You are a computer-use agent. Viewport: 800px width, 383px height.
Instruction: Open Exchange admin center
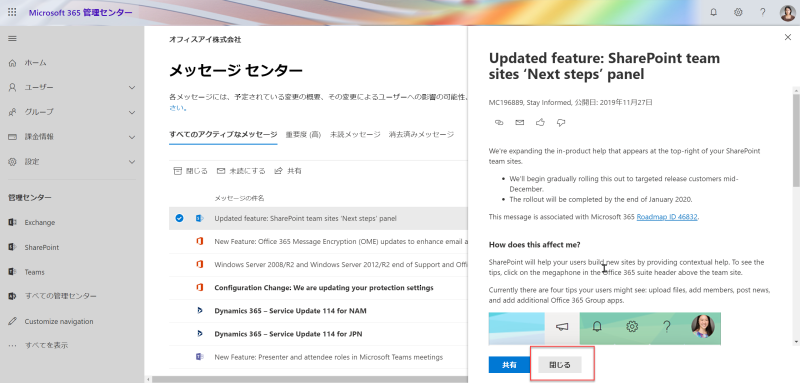40,222
